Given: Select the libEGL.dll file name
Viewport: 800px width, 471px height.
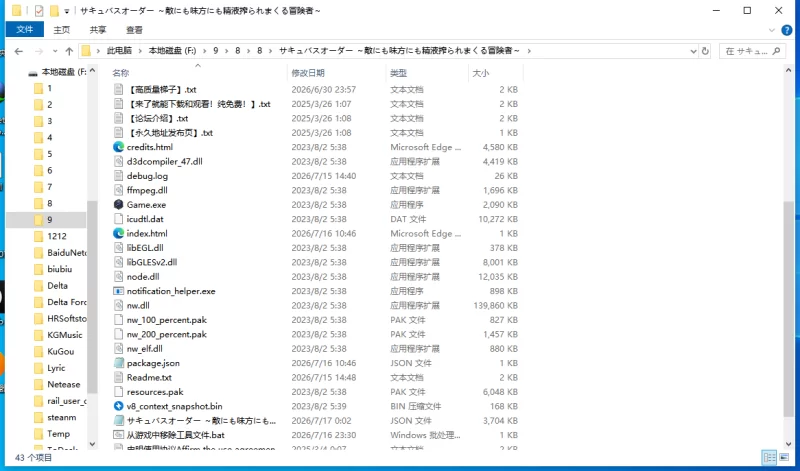Looking at the screenshot, I should pyautogui.click(x=145, y=248).
